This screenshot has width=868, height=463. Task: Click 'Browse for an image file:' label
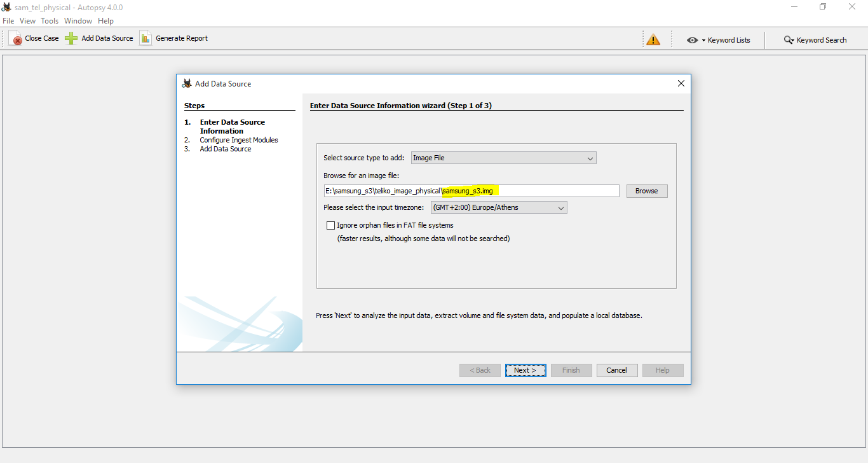(x=362, y=176)
